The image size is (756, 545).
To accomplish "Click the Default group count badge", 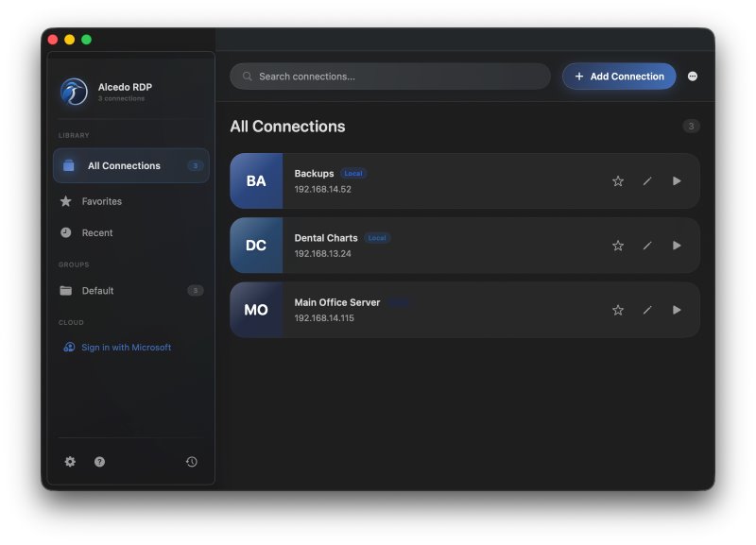I will [196, 291].
